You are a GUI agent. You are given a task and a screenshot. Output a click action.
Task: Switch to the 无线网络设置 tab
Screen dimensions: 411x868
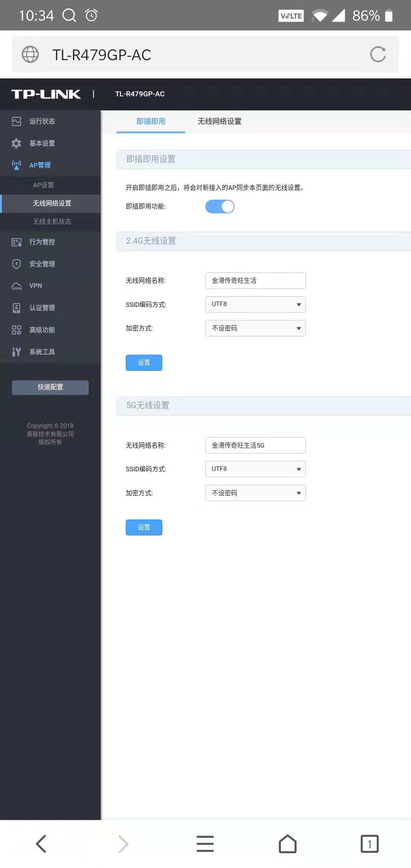click(x=220, y=121)
